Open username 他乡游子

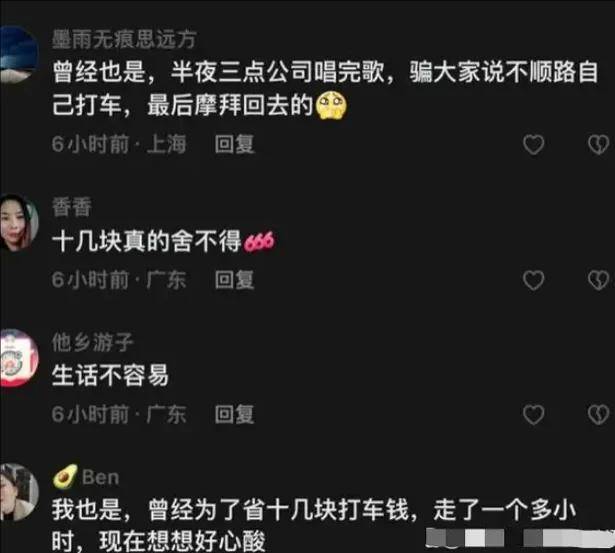(93, 342)
